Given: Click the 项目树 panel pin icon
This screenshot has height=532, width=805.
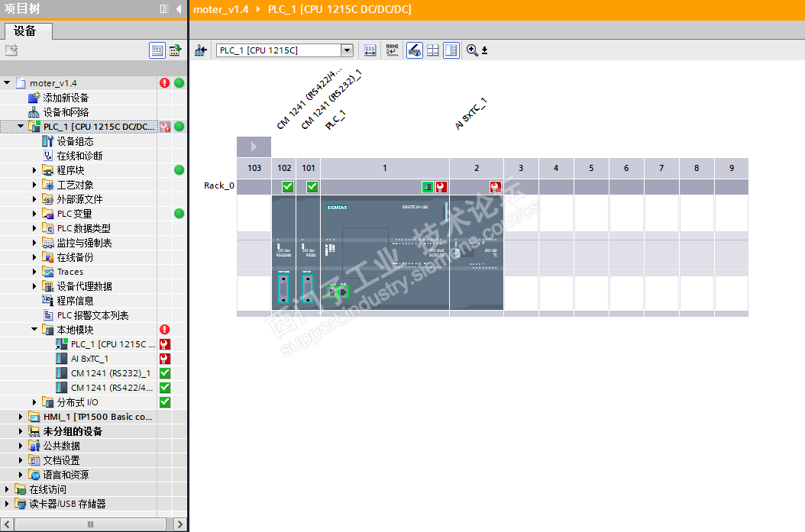Looking at the screenshot, I should [x=164, y=8].
